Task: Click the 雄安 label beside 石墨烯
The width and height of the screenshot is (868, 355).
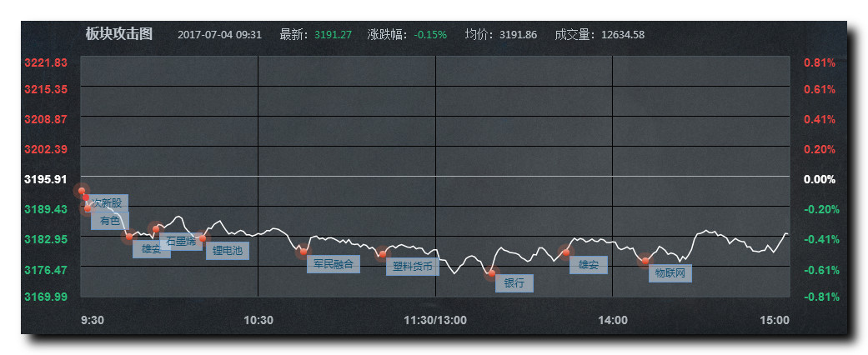Action: pyautogui.click(x=151, y=249)
